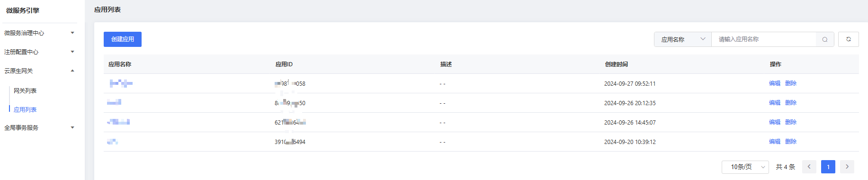The height and width of the screenshot is (180, 868).
Task: Select 应用列表 in sidebar
Action: (x=25, y=109)
